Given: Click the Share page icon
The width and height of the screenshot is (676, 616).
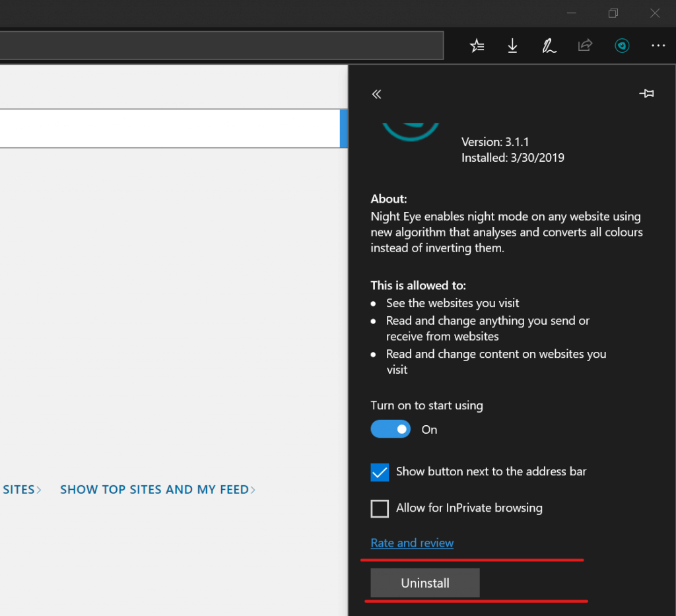Looking at the screenshot, I should tap(585, 45).
